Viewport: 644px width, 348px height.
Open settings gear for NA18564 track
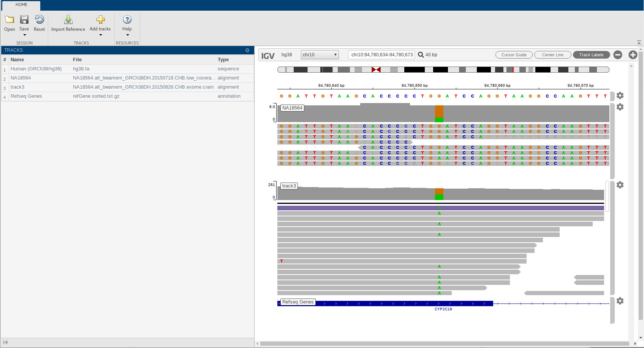(620, 107)
